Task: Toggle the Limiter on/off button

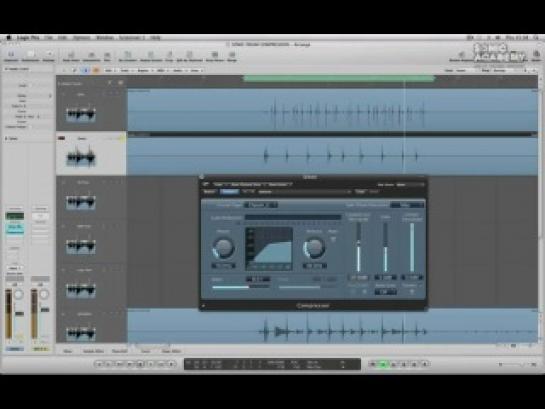Action: (412, 292)
